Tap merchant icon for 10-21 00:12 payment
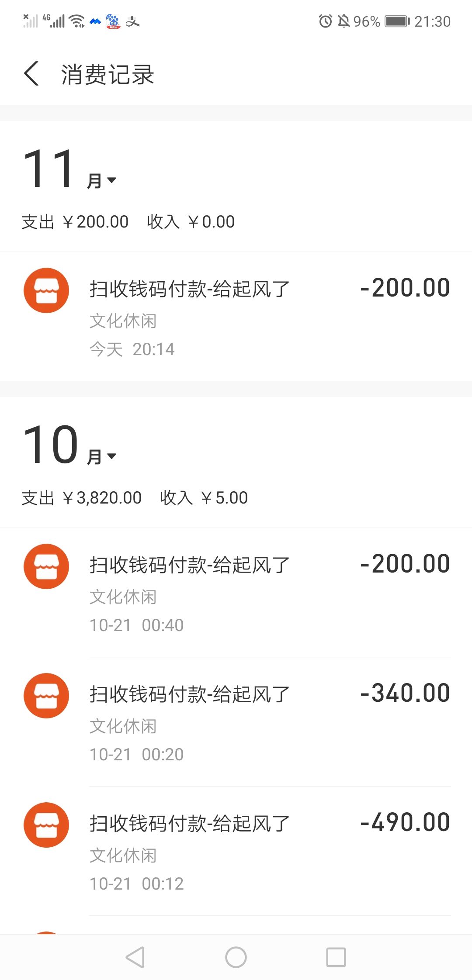 (46, 825)
